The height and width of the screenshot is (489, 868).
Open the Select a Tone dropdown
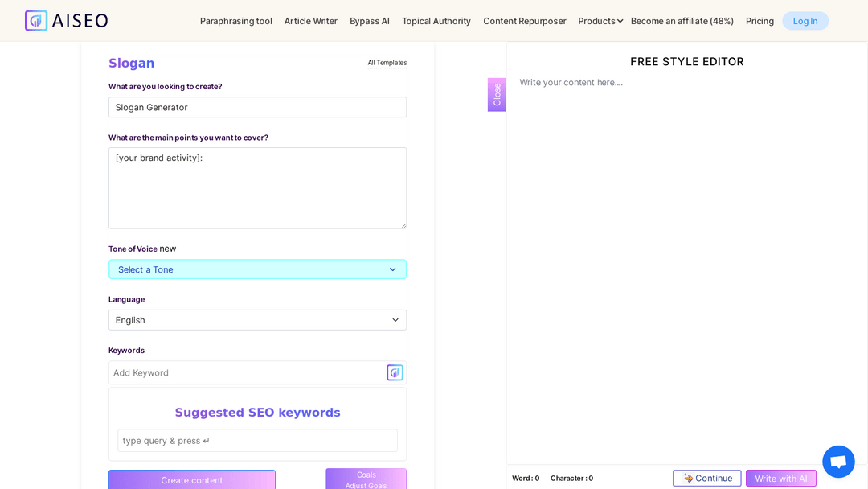click(x=257, y=269)
